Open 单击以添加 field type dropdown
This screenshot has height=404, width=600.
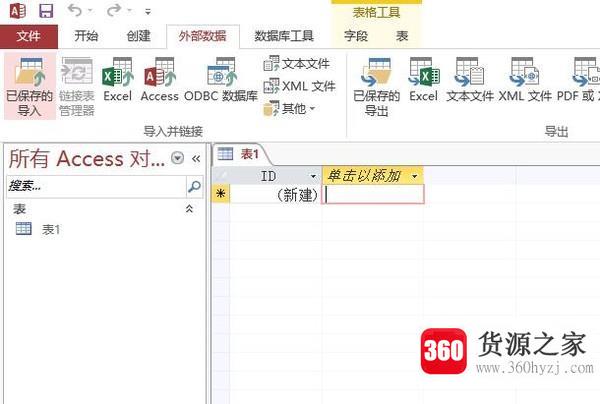click(x=415, y=176)
